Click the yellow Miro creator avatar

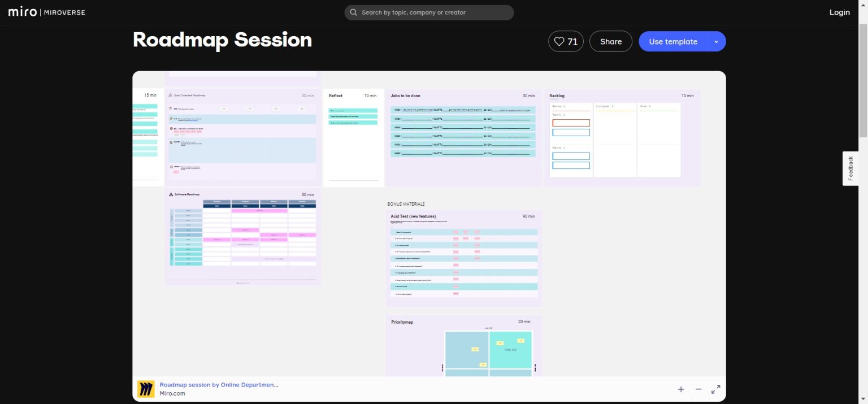pyautogui.click(x=146, y=389)
